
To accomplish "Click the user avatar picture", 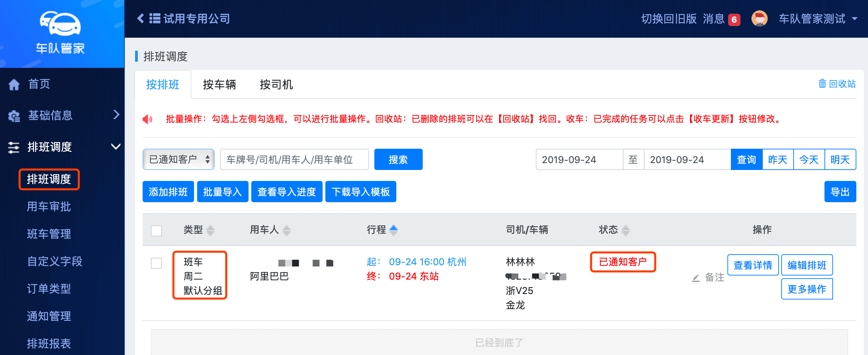I will [x=759, y=19].
